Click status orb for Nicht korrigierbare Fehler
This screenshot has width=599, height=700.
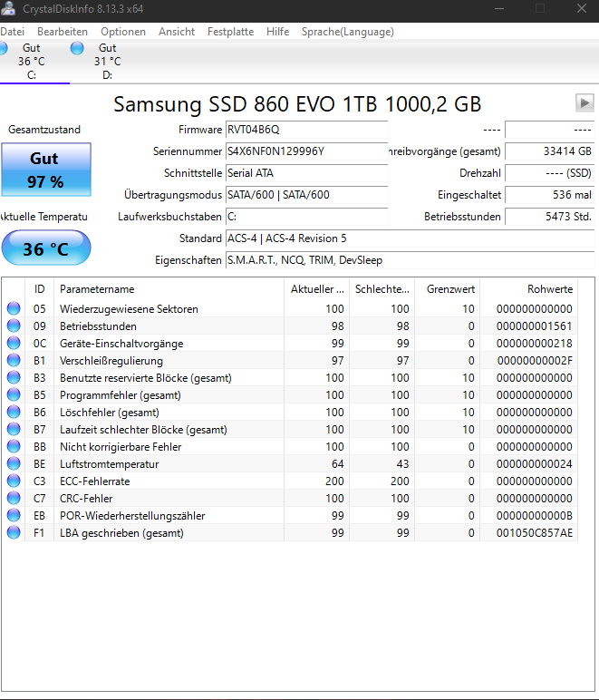coord(14,446)
